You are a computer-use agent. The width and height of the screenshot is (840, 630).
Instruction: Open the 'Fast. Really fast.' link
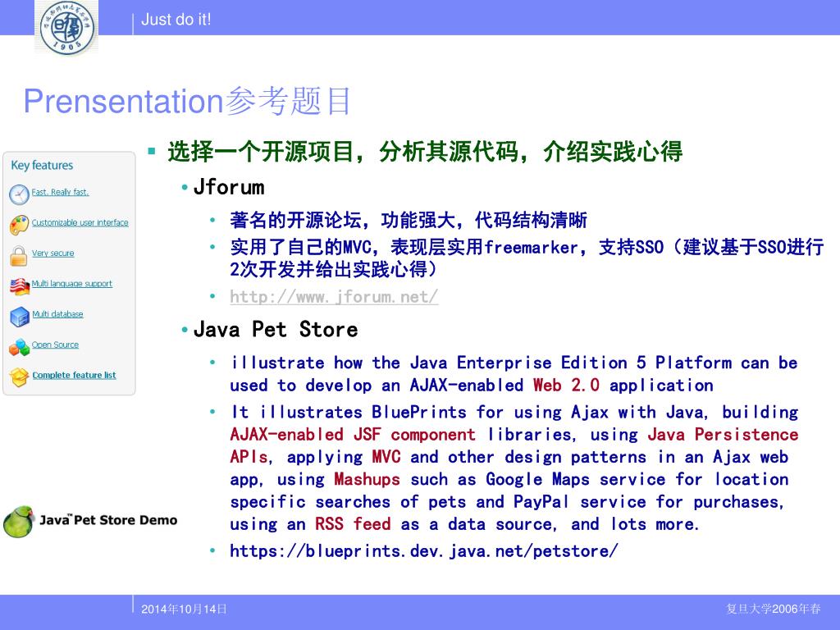(x=60, y=192)
